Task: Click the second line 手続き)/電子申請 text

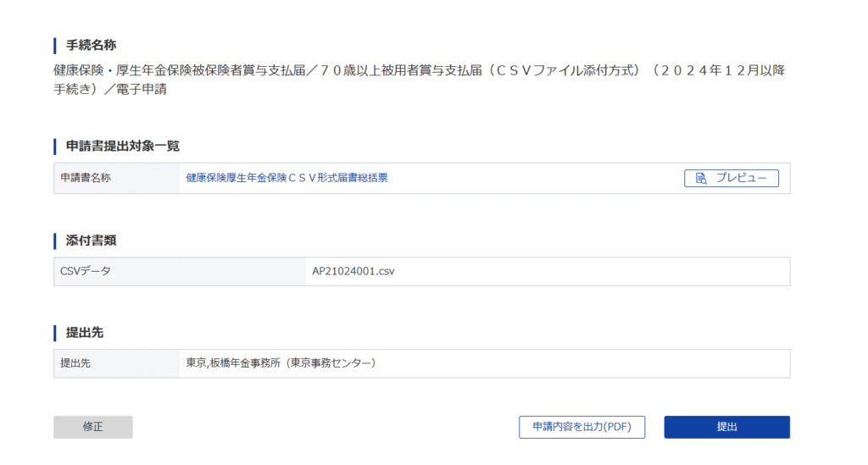Action: [110, 90]
